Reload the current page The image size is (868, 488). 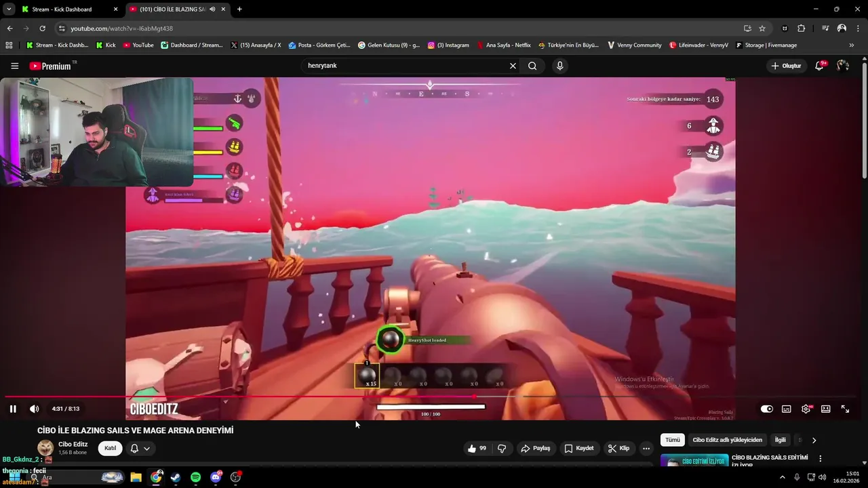pos(42,28)
